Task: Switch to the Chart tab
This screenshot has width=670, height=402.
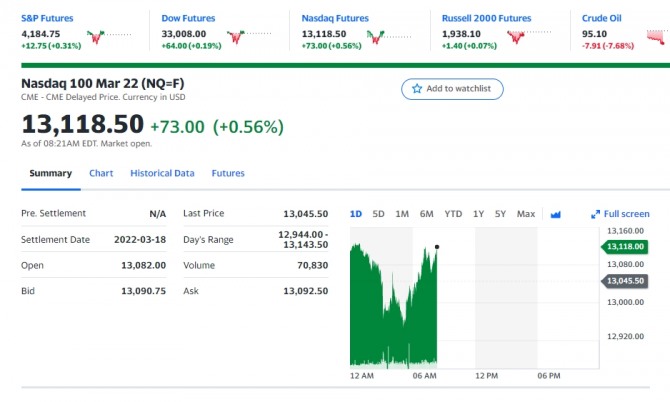Action: [101, 173]
